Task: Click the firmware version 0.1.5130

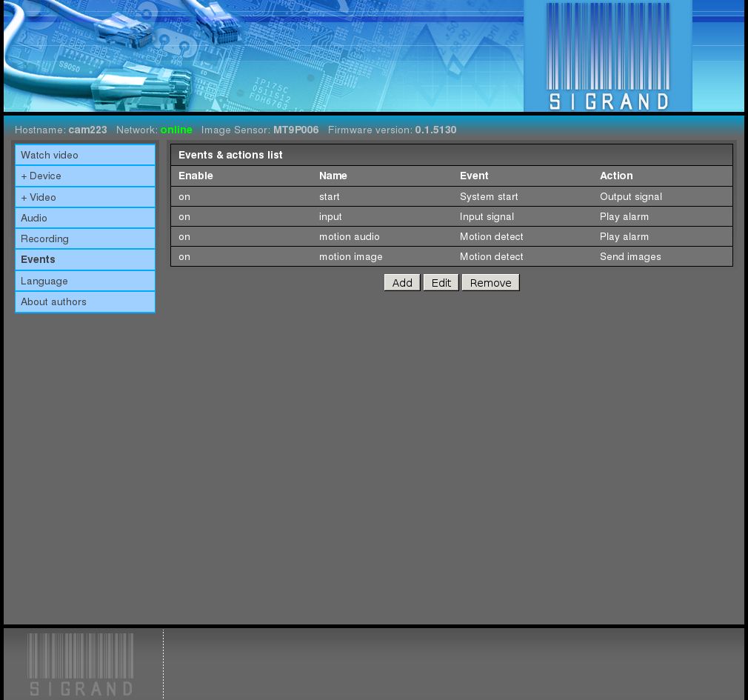Action: pos(435,130)
